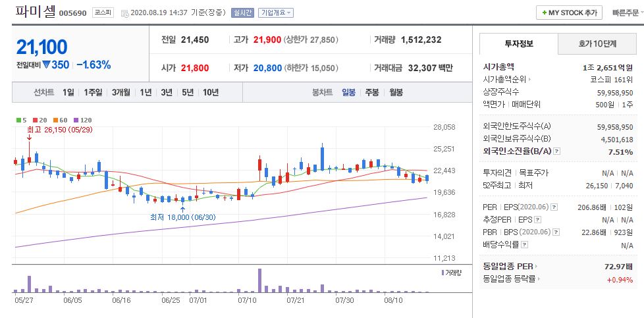644x318 pixels.
Task: Switch to the 투자정보 tab
Action: coord(519,44)
